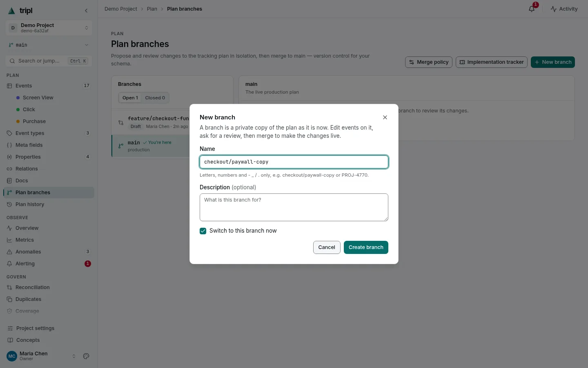Click the branch Name input field
This screenshot has width=588, height=368.
tap(294, 162)
